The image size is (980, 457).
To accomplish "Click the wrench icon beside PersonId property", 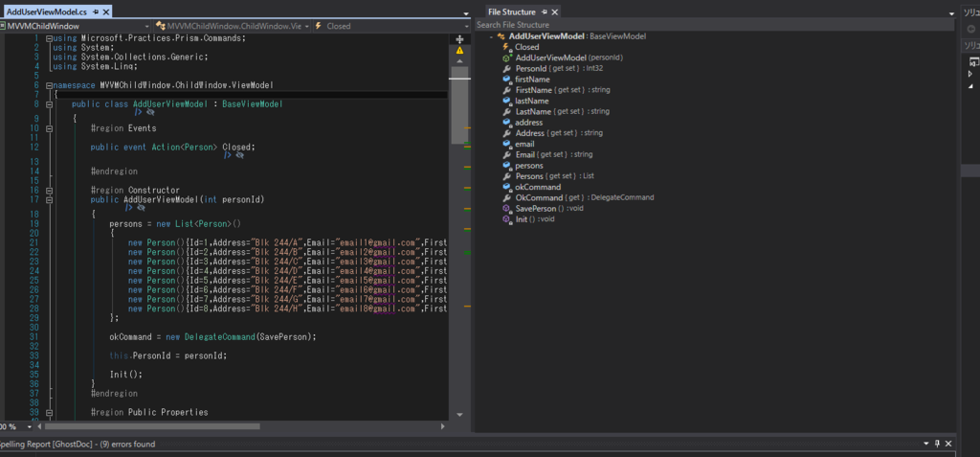I will 507,68.
